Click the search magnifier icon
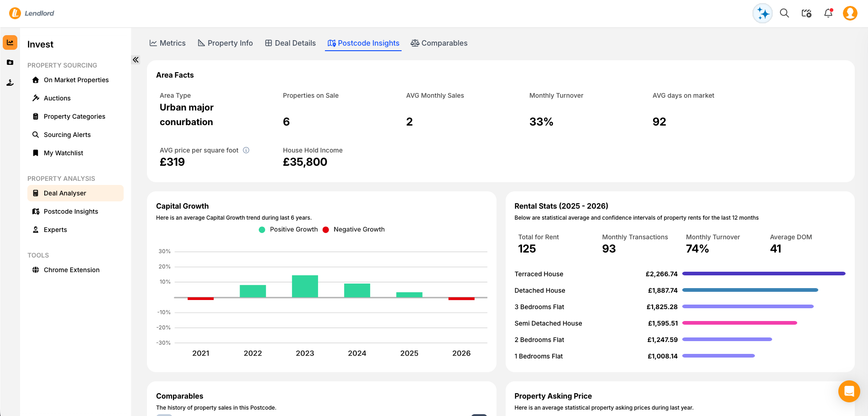This screenshot has width=868, height=416. click(784, 13)
